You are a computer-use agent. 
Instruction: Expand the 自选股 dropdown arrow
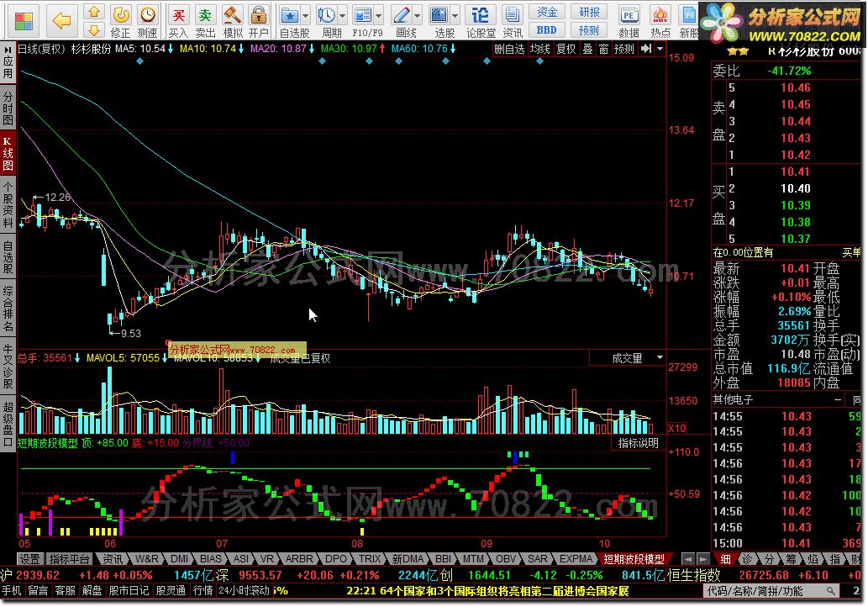[305, 16]
